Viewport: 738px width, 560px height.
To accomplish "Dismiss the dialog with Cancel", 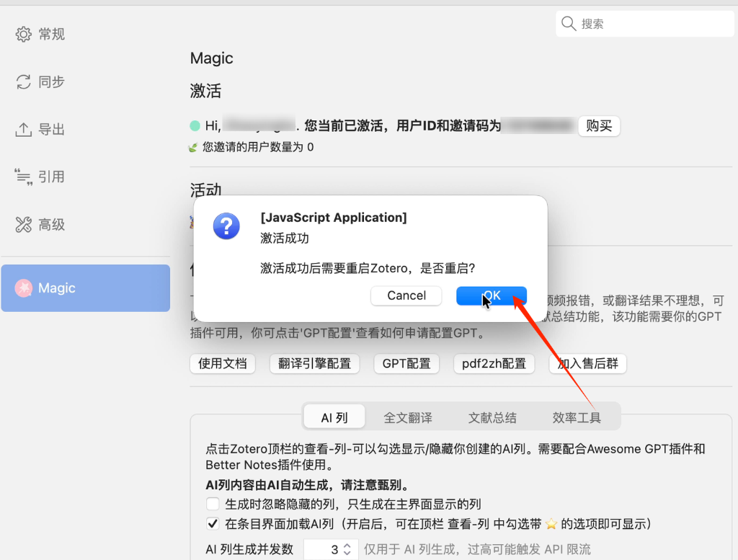I will point(406,295).
